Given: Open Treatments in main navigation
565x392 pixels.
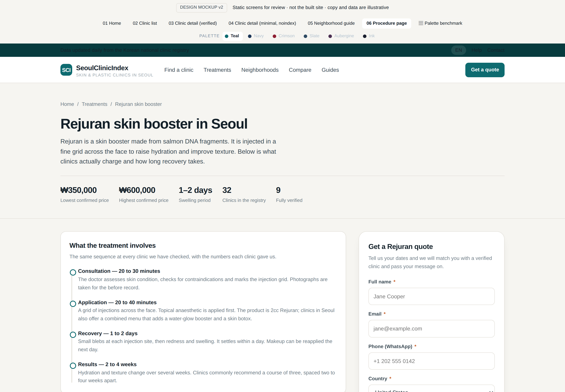Looking at the screenshot, I should 217,70.
